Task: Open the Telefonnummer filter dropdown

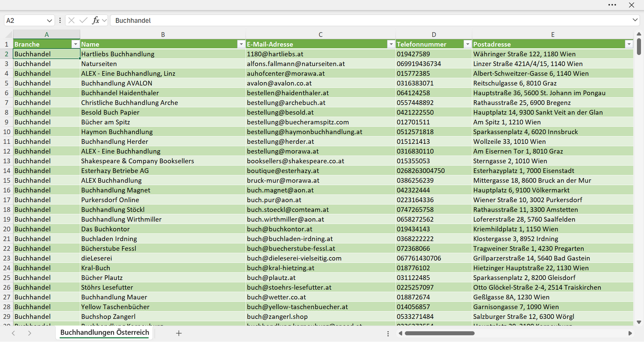Action: click(468, 44)
